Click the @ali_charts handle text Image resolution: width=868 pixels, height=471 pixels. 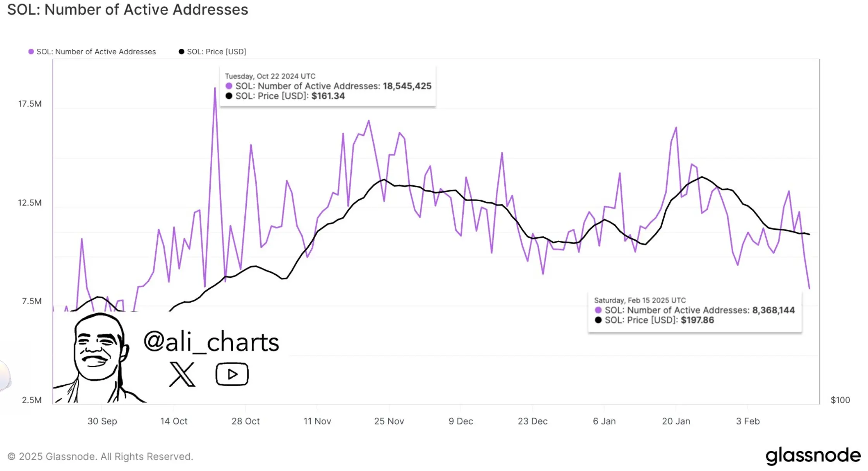211,342
